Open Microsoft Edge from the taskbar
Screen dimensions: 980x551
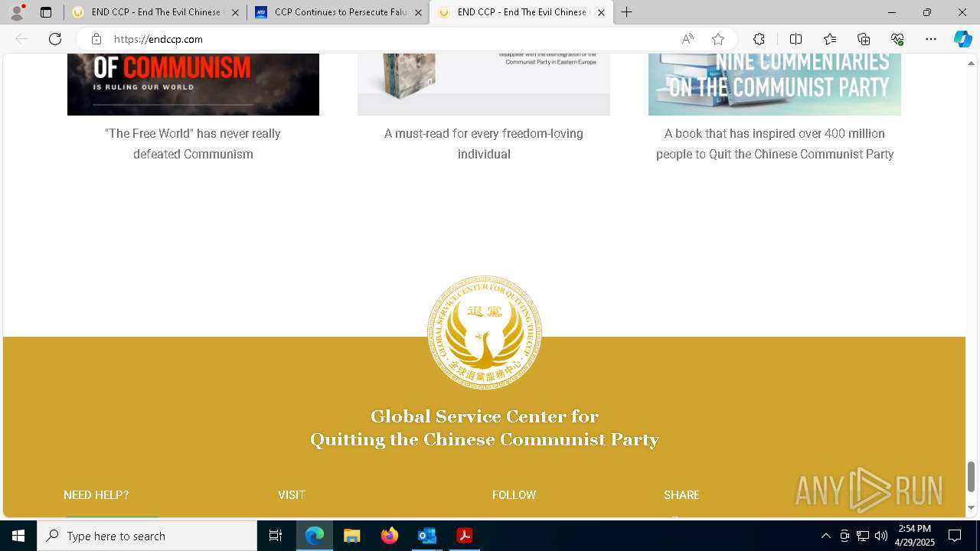point(315,536)
